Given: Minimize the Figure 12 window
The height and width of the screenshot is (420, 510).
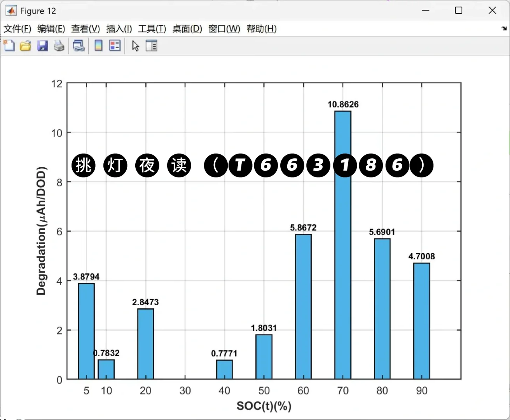Looking at the screenshot, I should (x=426, y=10).
